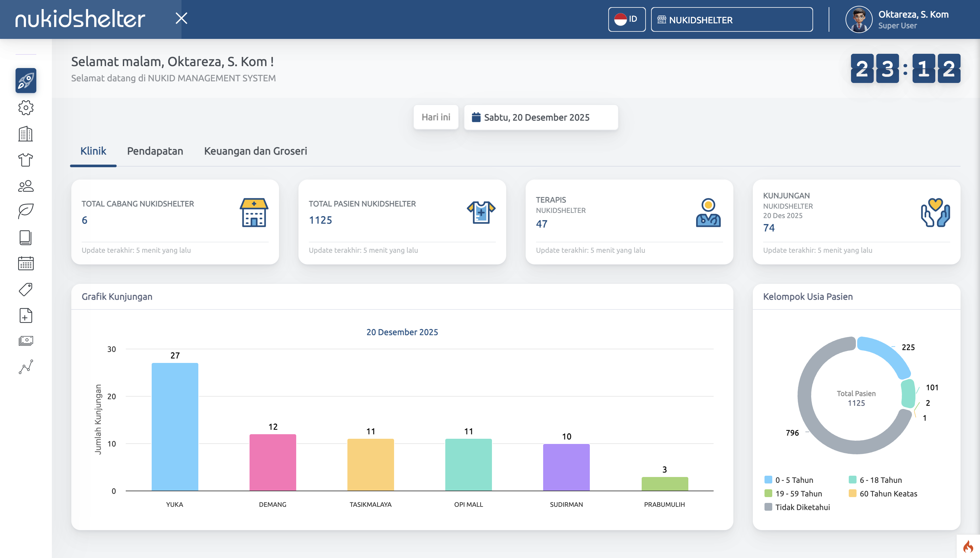The width and height of the screenshot is (980, 558).
Task: Click the rocket dashboard sidebar icon
Action: [26, 80]
